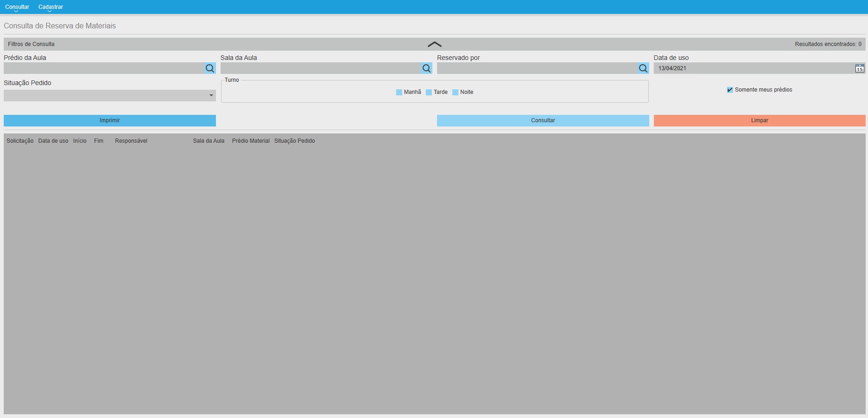Sort by the Responsável column header

pos(131,141)
